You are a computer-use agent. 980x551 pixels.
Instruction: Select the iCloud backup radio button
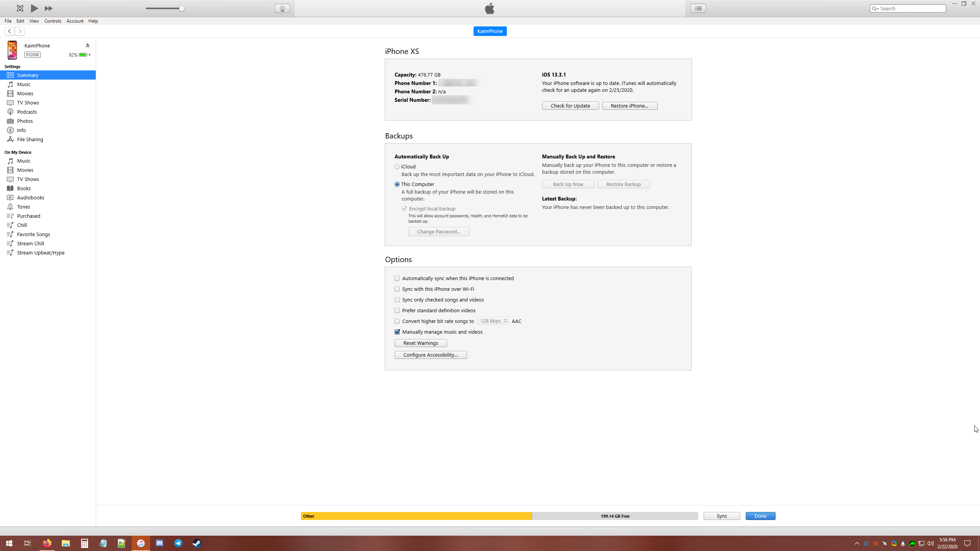pyautogui.click(x=397, y=166)
